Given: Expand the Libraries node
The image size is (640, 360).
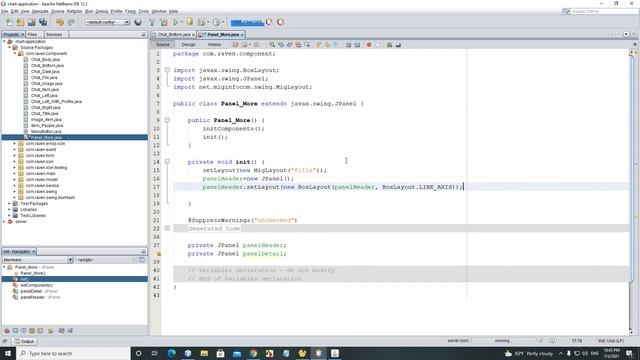Looking at the screenshot, I should pyautogui.click(x=9, y=210).
